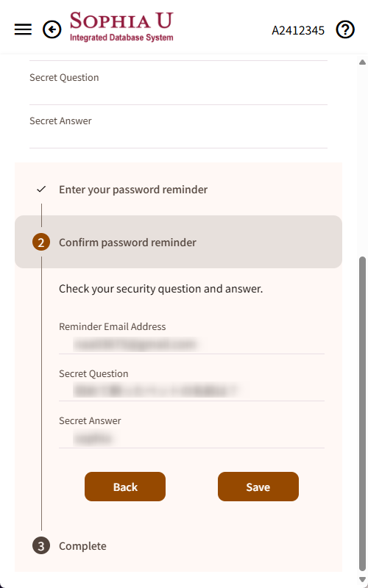Click the vertical scrollbar thumb

(x=362, y=415)
